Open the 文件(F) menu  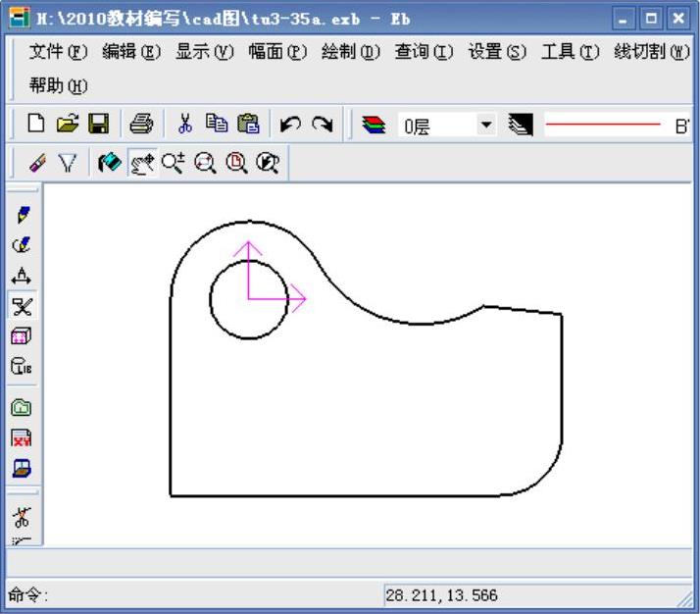(x=58, y=51)
